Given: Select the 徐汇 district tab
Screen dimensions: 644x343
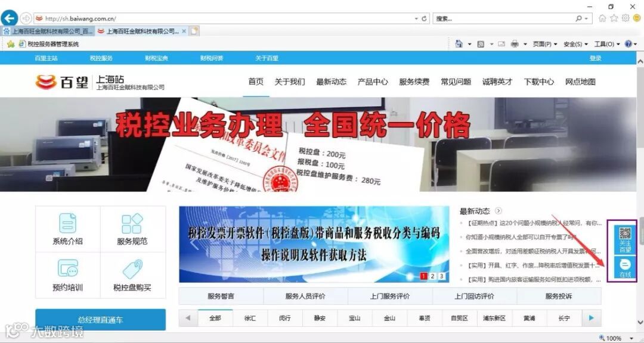Looking at the screenshot, I should pyautogui.click(x=250, y=318).
